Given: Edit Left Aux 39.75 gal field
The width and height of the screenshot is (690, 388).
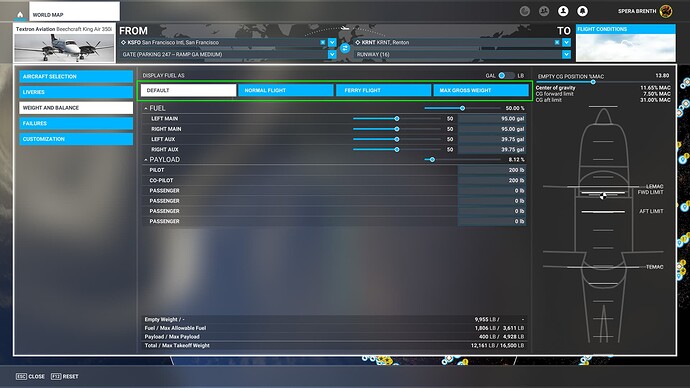Looking at the screenshot, I should tap(492, 139).
